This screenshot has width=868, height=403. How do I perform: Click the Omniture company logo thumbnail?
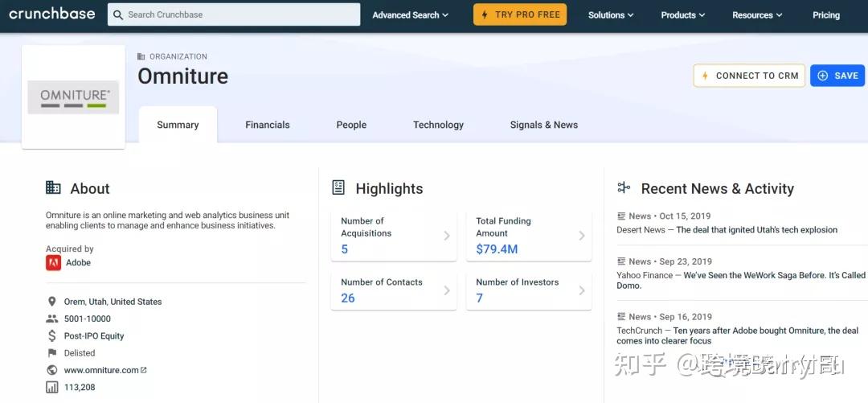pyautogui.click(x=73, y=97)
